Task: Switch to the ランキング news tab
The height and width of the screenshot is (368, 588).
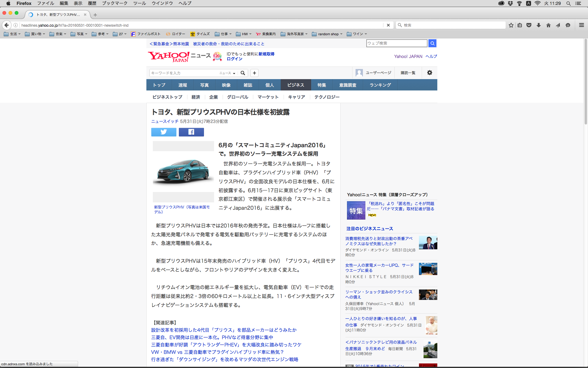Action: [x=380, y=85]
